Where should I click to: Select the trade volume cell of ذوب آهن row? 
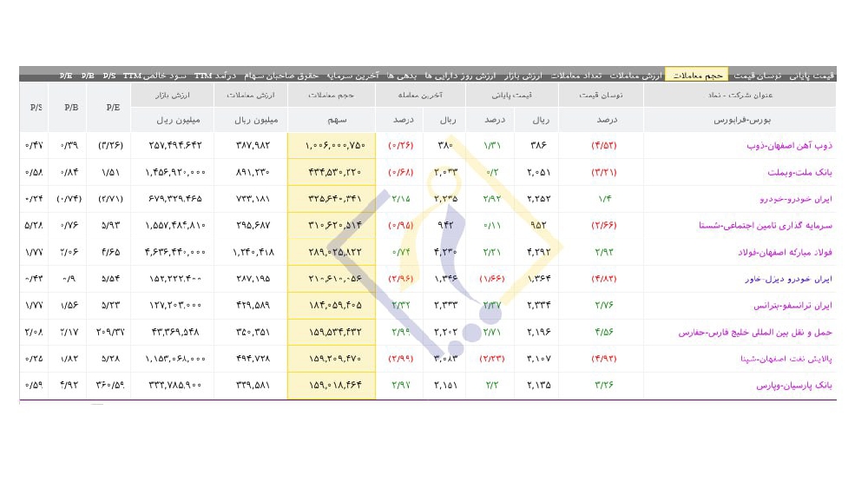point(332,146)
